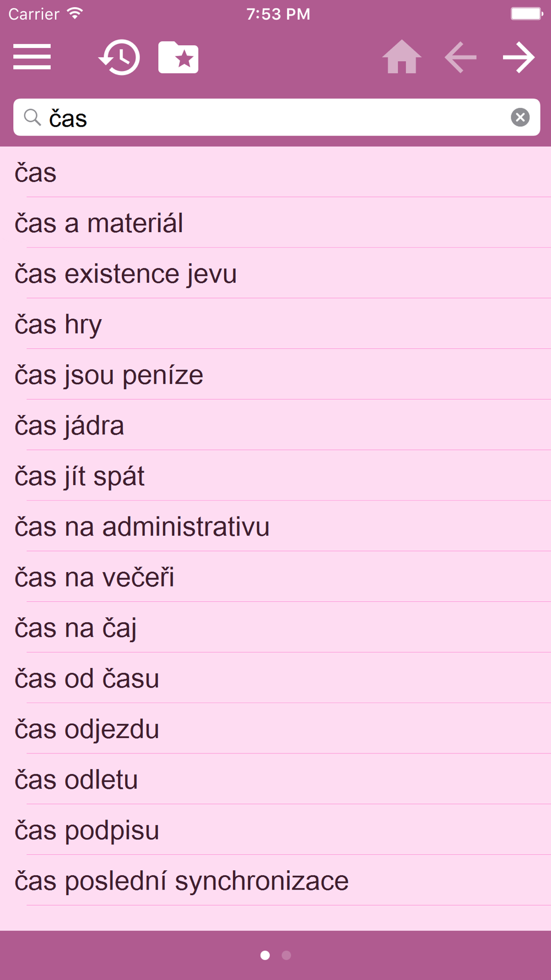Go to the home screen icon

pyautogui.click(x=402, y=57)
